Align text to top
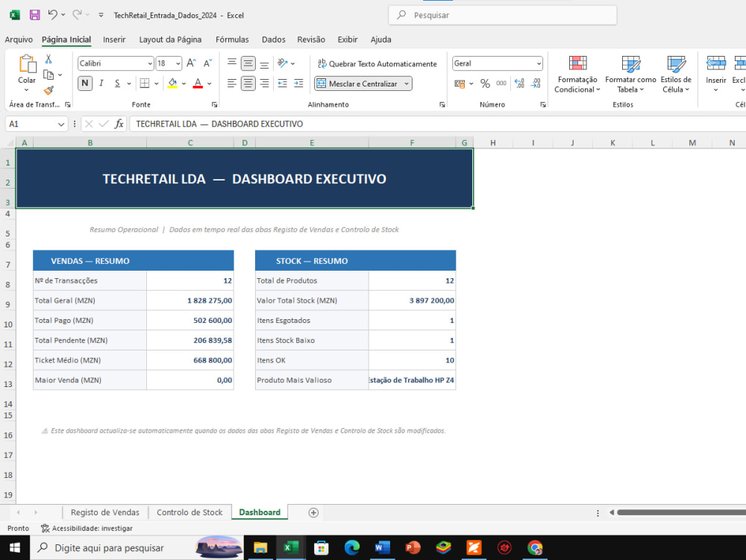 [232, 63]
